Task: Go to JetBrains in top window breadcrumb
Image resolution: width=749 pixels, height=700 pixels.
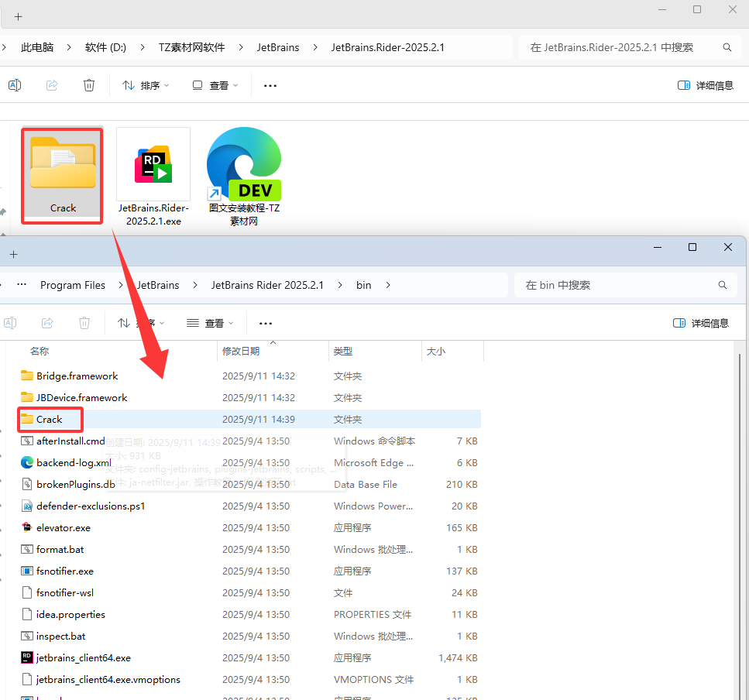Action: coord(278,47)
